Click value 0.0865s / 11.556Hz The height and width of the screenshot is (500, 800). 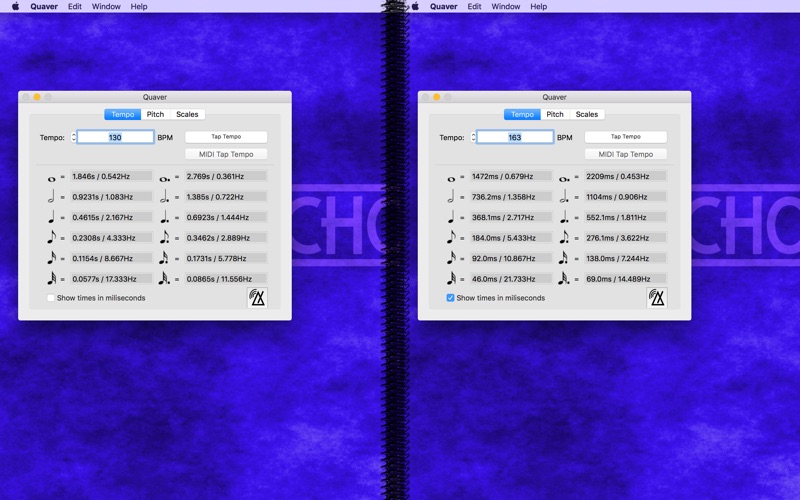click(x=226, y=279)
